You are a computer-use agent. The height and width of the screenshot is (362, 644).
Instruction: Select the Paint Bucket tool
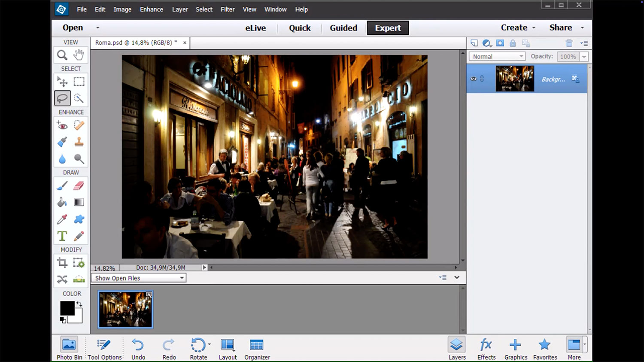click(62, 202)
